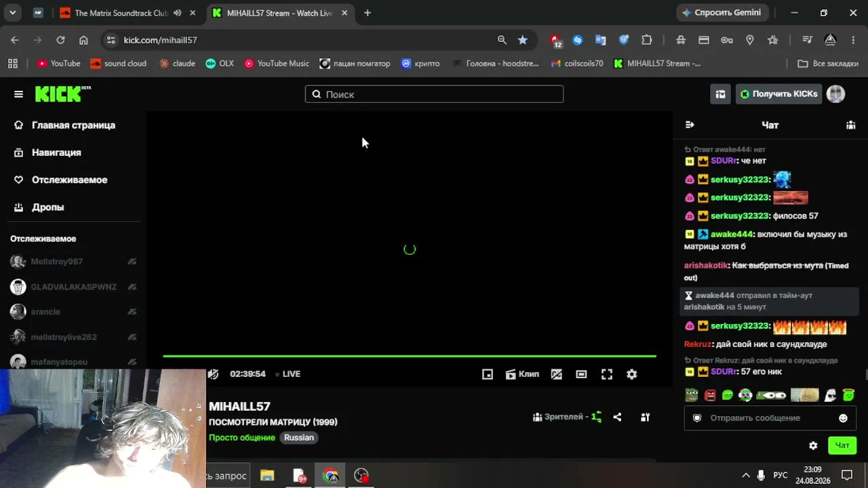Insert the Pepe frog emote
Viewport: 868px width, 488px height.
[x=691, y=395]
